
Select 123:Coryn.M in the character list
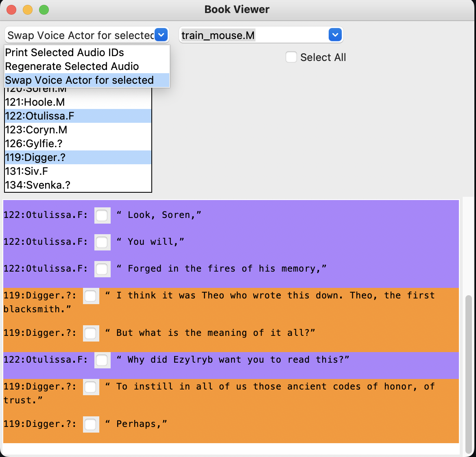click(36, 130)
